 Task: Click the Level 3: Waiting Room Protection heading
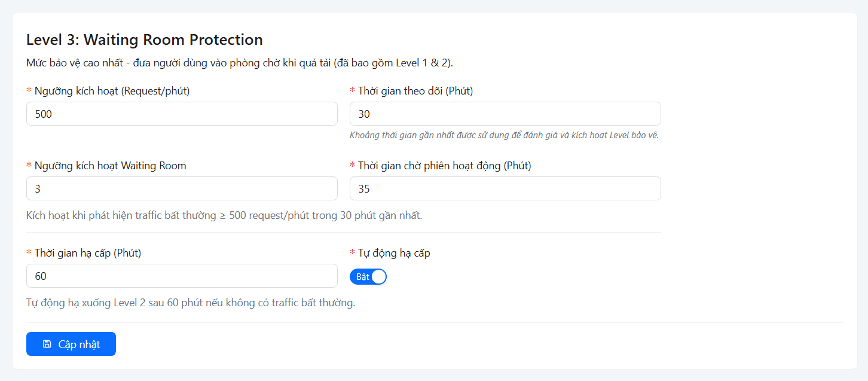pos(145,40)
